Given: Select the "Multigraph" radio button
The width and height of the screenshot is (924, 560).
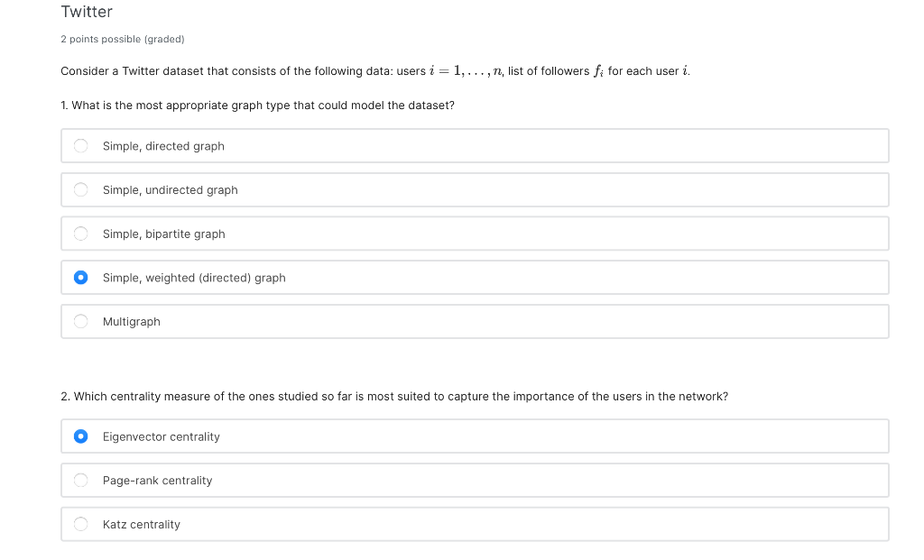Looking at the screenshot, I should pos(80,321).
